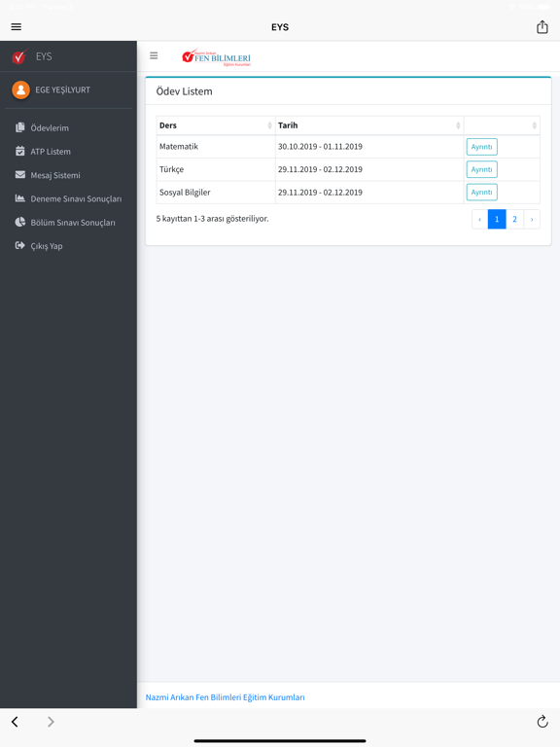Go forward using browser forward arrow
This screenshot has height=747, width=560.
click(x=51, y=722)
